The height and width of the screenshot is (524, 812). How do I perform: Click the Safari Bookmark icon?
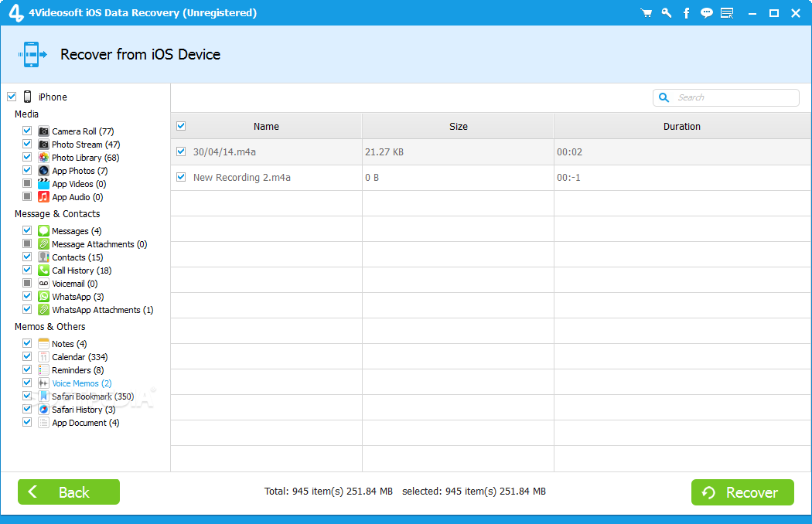point(44,396)
